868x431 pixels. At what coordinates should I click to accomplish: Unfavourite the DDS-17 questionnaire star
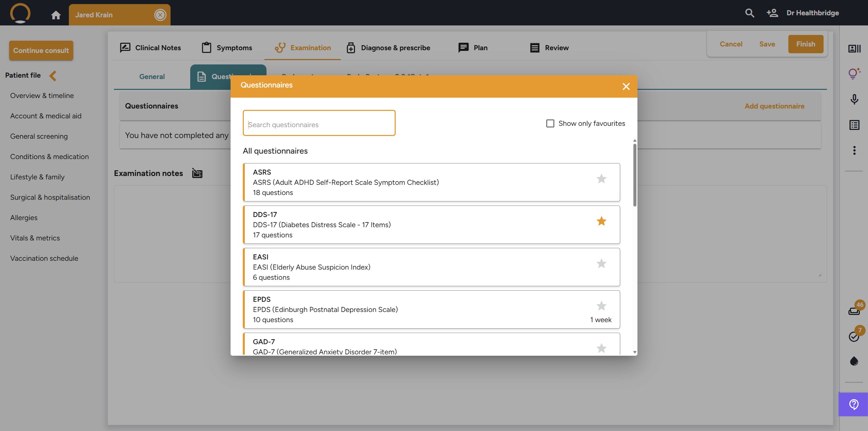pyautogui.click(x=601, y=221)
